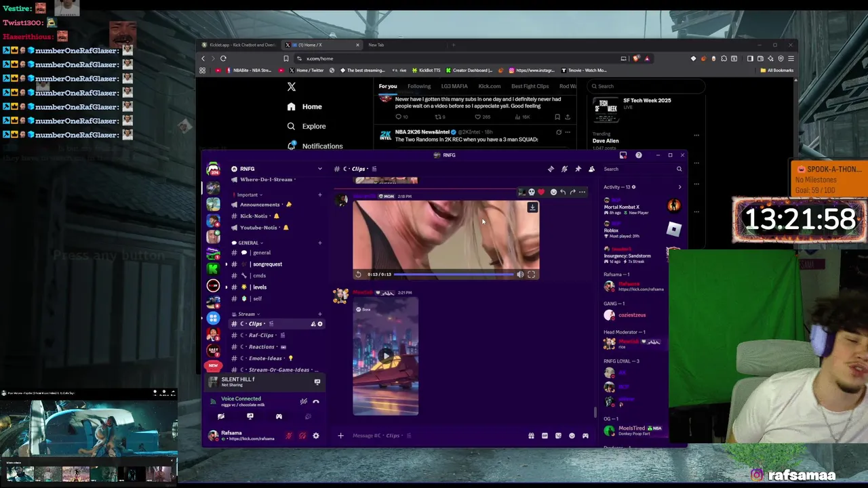Add skull reaction to message
Image resolution: width=868 pixels, height=488 pixels.
pos(532,192)
